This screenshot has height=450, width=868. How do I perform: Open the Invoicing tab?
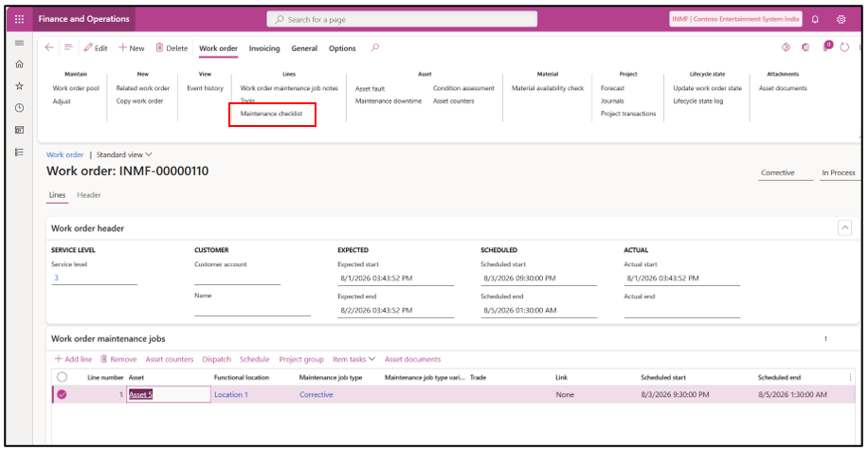click(x=264, y=48)
